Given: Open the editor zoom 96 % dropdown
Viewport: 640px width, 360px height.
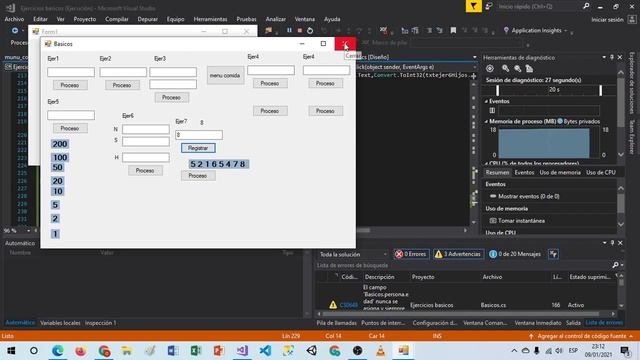Looking at the screenshot, I should 29,231.
